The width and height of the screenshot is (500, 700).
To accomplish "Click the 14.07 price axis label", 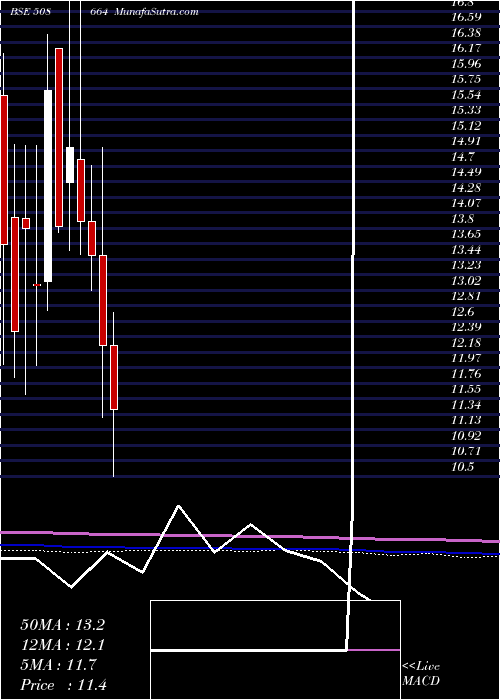I will tap(466, 203).
